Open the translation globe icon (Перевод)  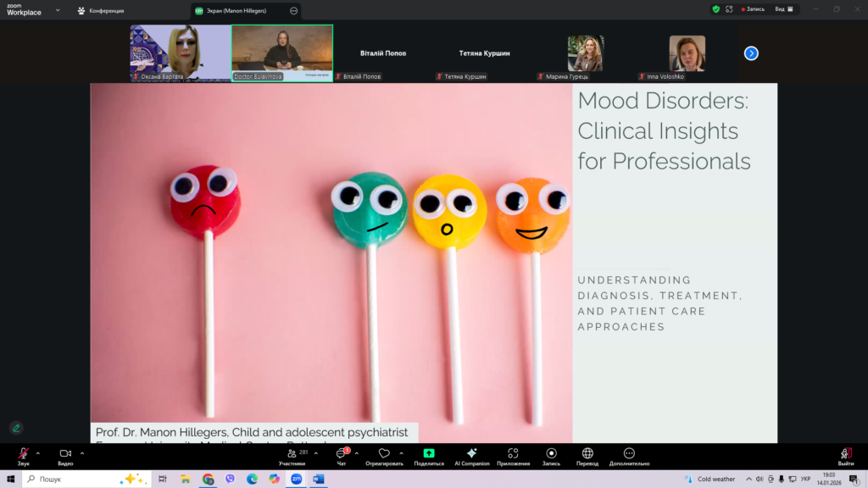coord(587,454)
